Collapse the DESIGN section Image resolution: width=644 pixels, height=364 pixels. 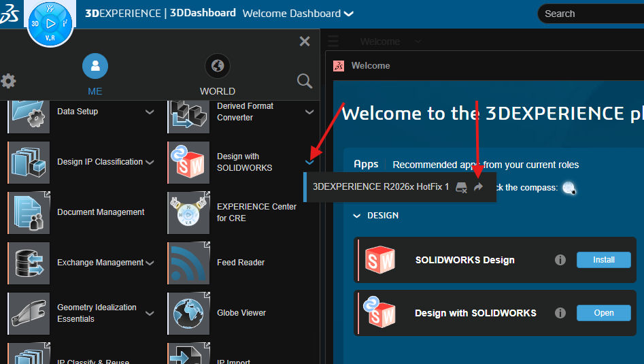coord(358,216)
